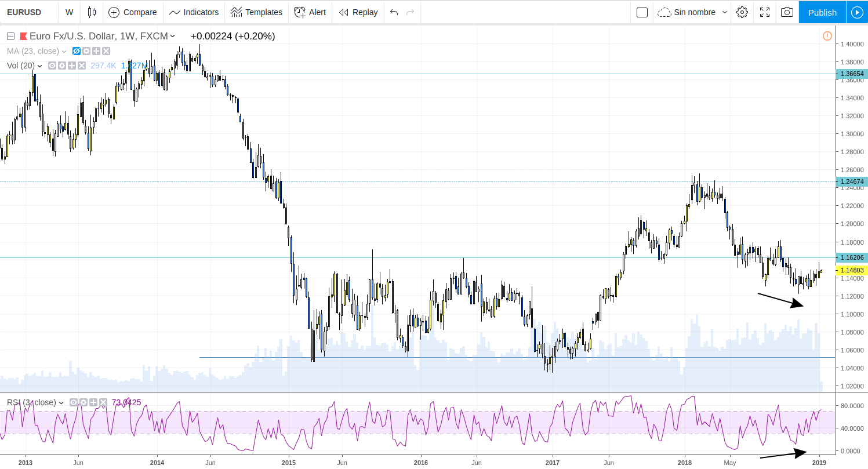Open the Templates panel
This screenshot has height=469, width=868.
[x=256, y=12]
